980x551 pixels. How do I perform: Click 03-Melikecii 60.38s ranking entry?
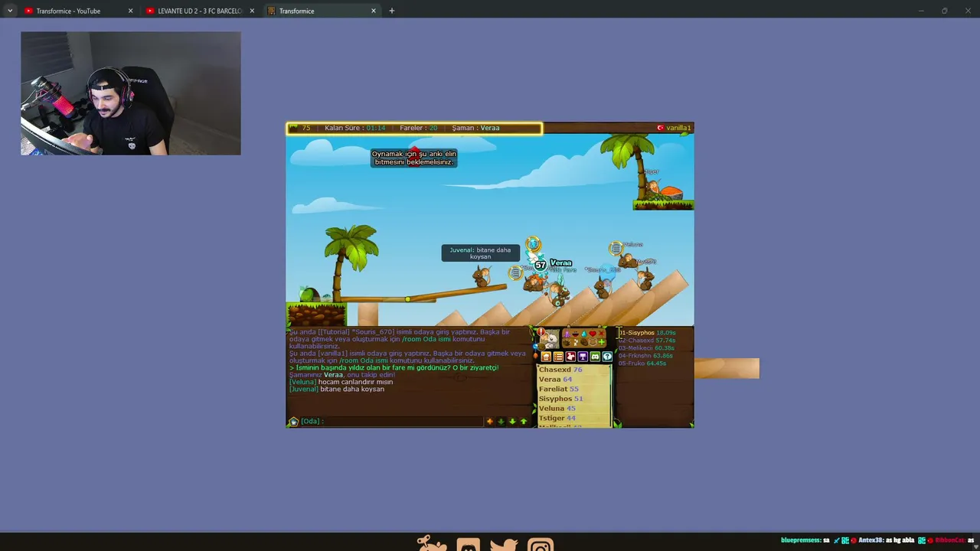pyautogui.click(x=647, y=348)
